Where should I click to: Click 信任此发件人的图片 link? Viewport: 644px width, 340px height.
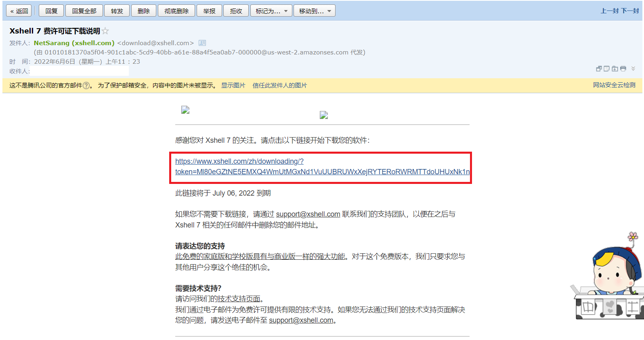tap(279, 86)
